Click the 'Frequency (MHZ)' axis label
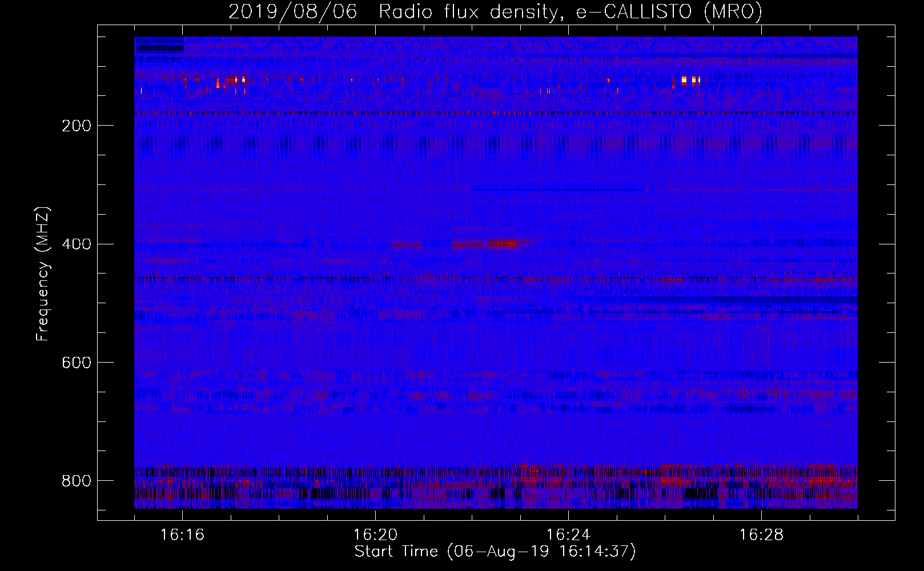The height and width of the screenshot is (571, 924). tap(42, 274)
